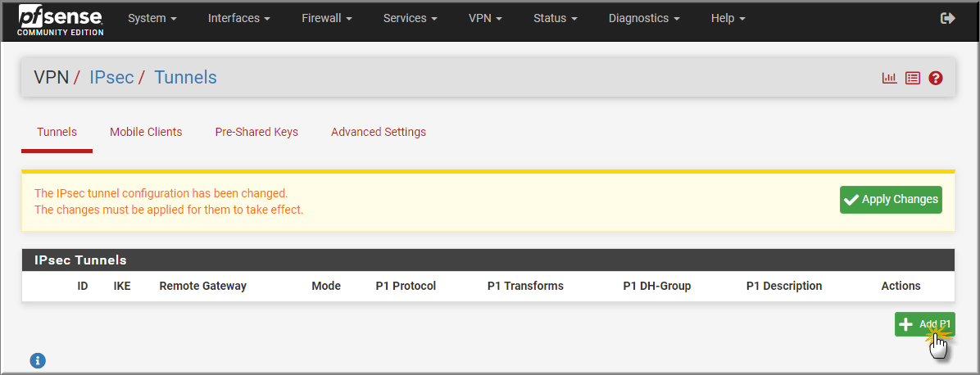Switch to the Pre-Shared Keys tab
This screenshot has width=980, height=375.
point(256,132)
